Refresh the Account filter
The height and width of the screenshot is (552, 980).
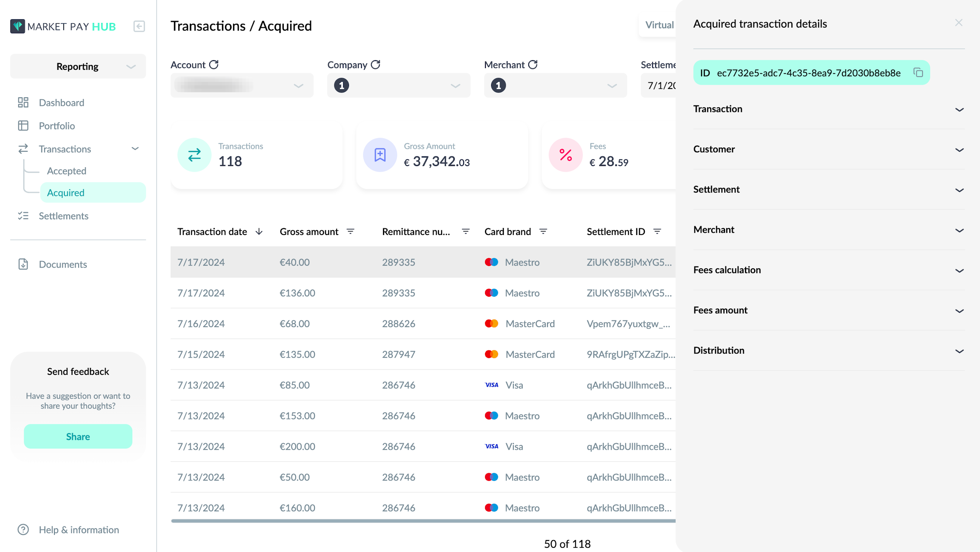214,64
